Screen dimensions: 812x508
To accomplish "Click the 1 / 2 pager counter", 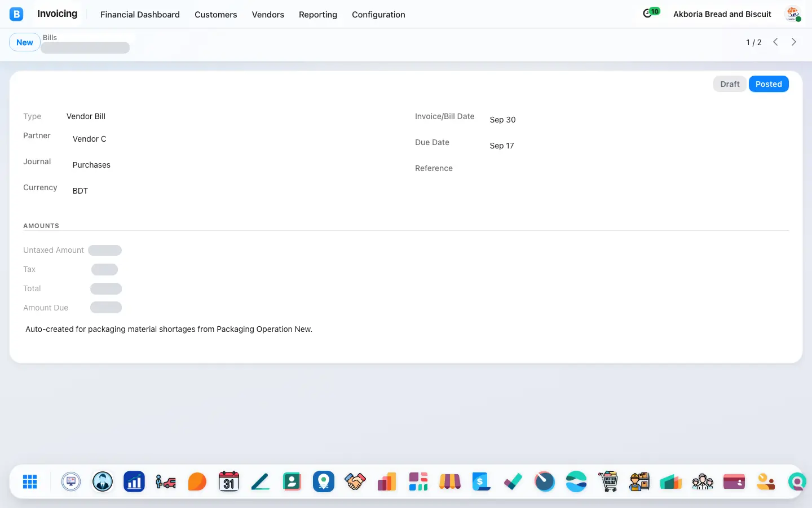I will point(754,42).
